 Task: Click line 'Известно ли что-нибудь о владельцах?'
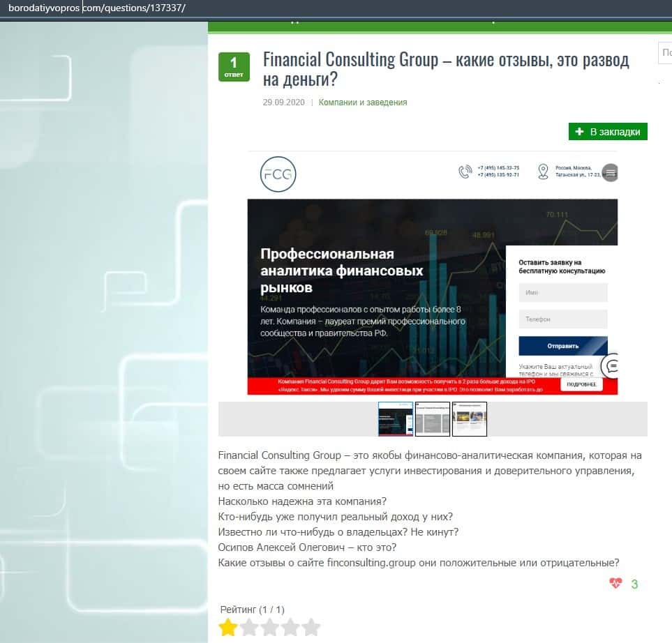coord(313,532)
